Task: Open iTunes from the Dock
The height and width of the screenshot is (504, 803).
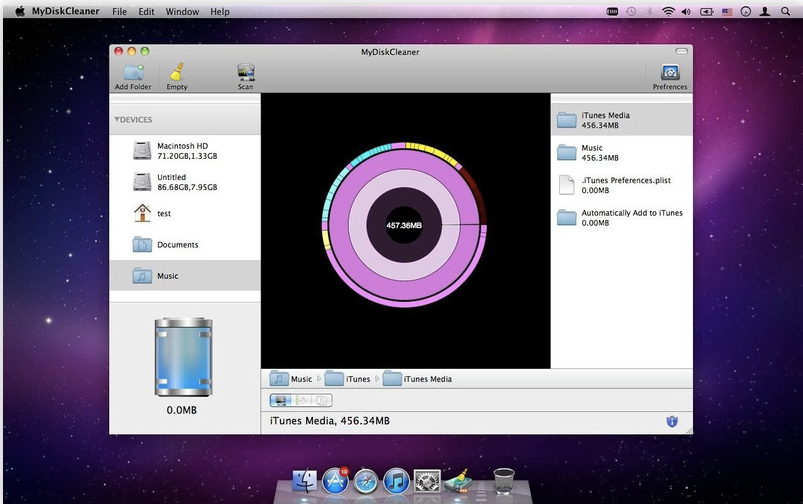Action: click(396, 481)
